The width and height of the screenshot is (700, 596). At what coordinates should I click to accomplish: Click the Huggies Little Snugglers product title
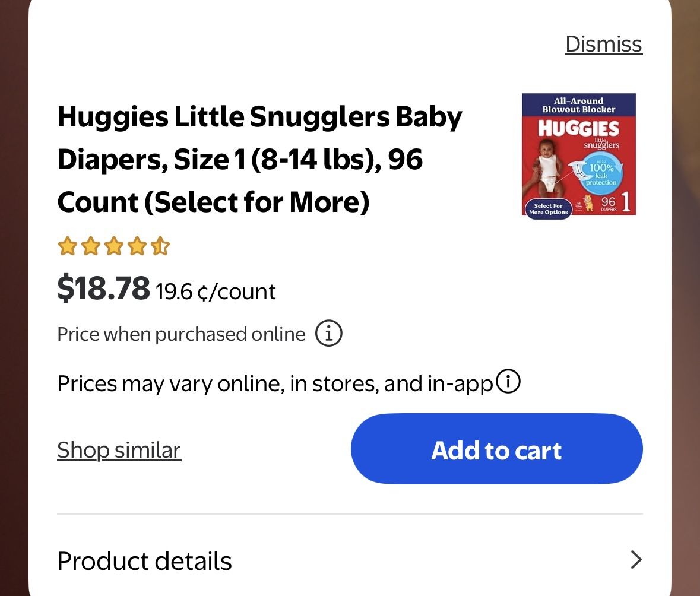[259, 159]
